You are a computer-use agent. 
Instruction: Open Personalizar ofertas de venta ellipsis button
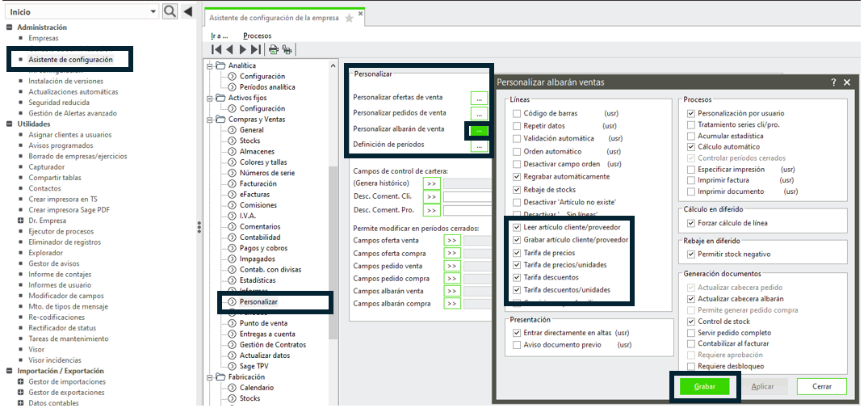click(479, 98)
